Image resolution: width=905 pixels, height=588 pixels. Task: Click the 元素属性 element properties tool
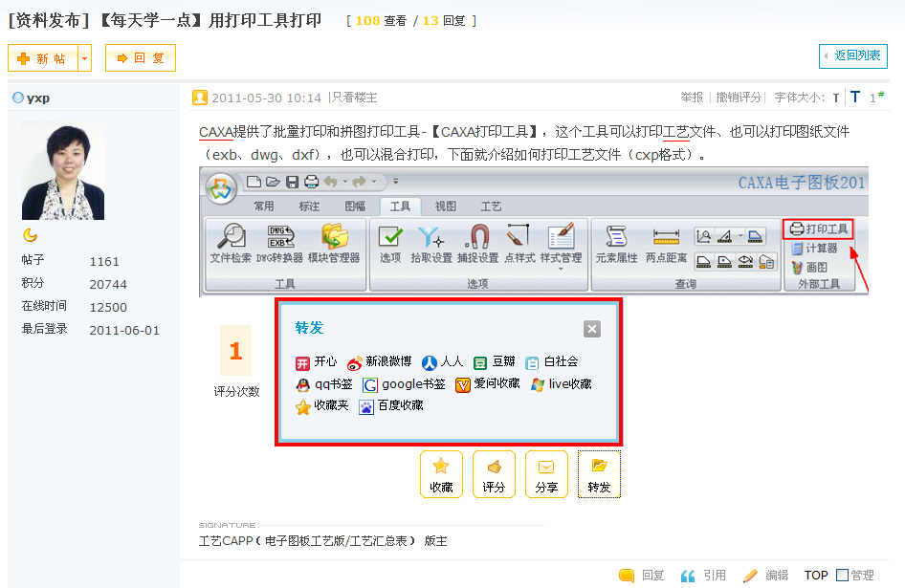point(616,243)
